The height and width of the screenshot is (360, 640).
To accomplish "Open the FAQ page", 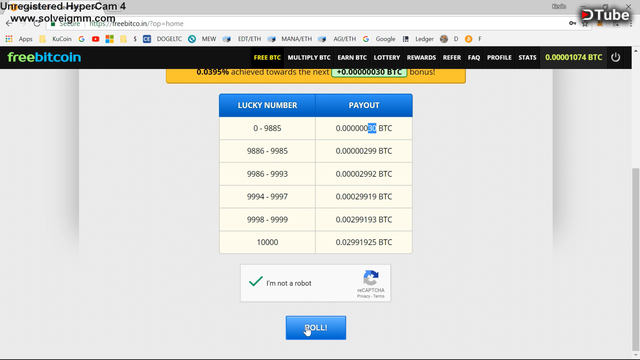I will [474, 58].
